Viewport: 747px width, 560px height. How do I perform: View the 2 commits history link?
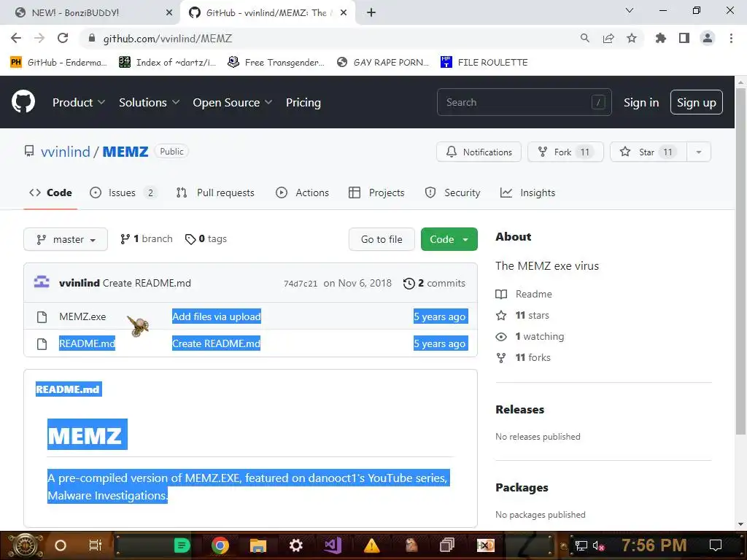pos(434,283)
